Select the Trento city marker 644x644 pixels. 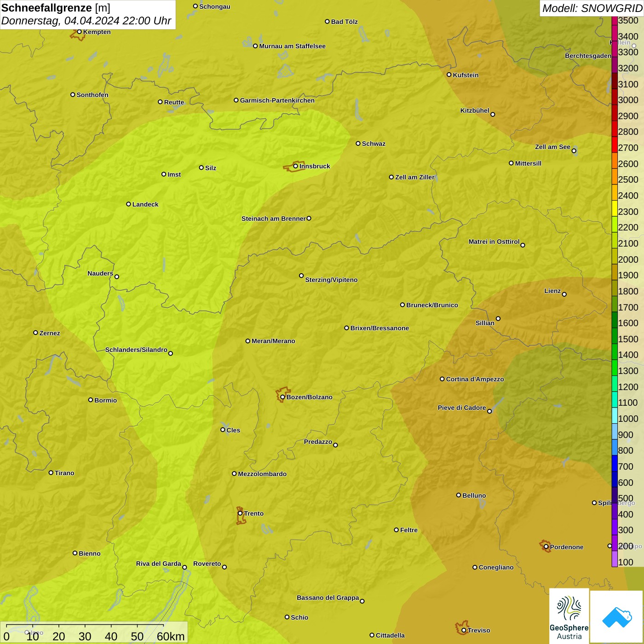tap(240, 513)
